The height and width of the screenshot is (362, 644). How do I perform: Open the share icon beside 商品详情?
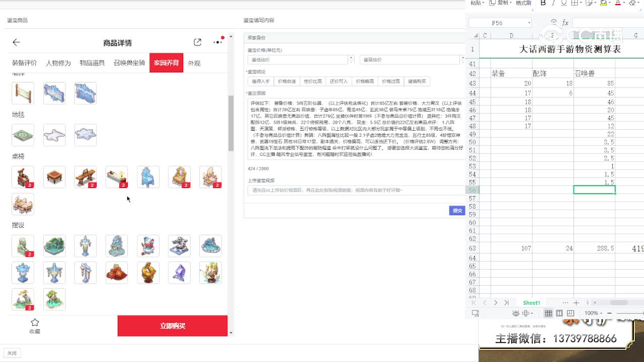pos(197,43)
